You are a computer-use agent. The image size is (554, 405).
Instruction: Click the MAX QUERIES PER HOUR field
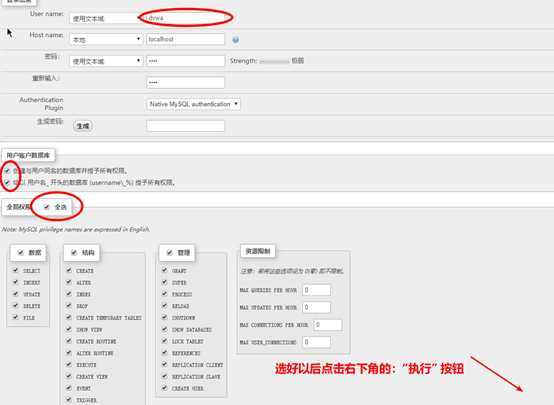(317, 290)
